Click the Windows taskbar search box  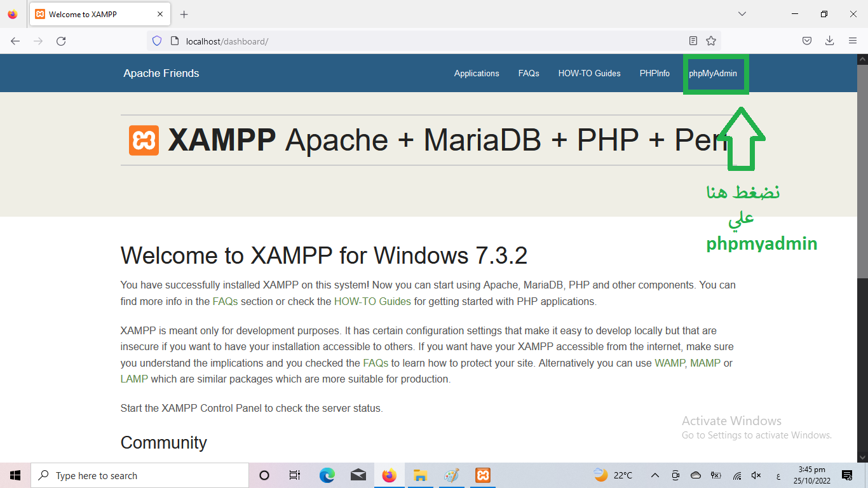[140, 475]
